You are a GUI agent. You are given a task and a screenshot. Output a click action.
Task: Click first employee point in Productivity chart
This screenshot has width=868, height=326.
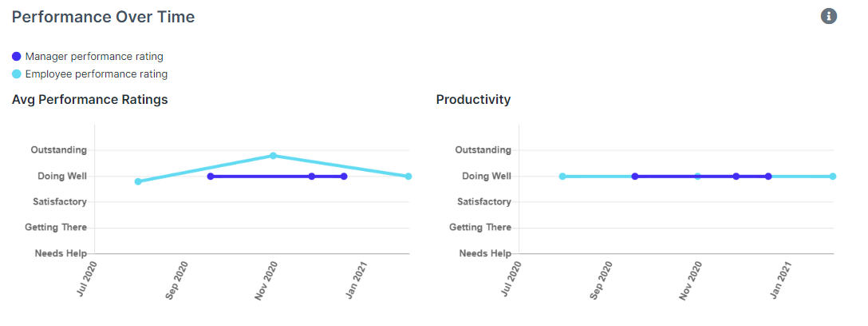coord(562,177)
